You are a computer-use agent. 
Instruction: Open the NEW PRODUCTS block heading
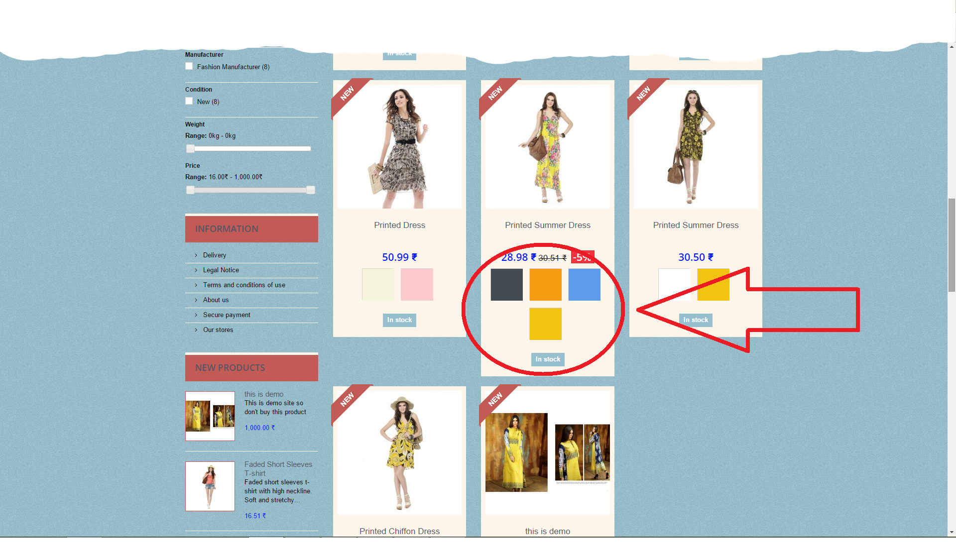coord(230,367)
